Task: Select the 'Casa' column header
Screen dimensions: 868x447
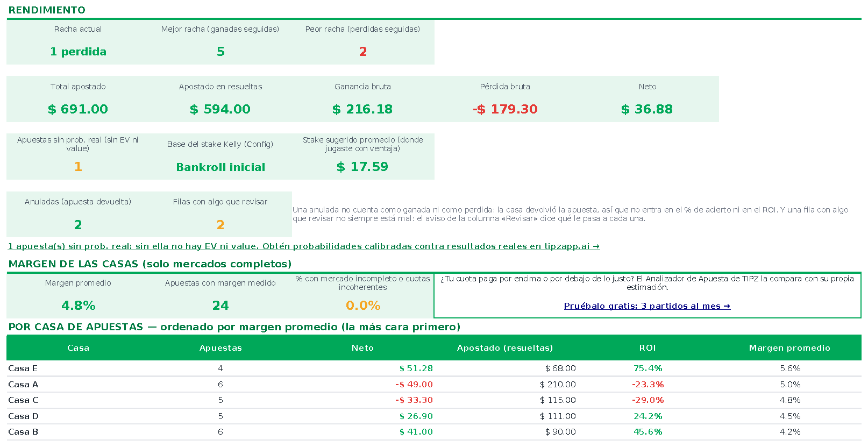Action: (78, 348)
